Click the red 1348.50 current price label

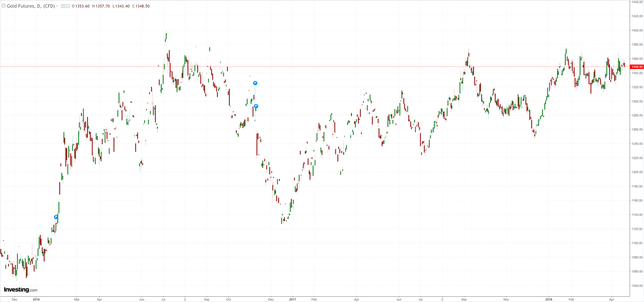[x=637, y=67]
